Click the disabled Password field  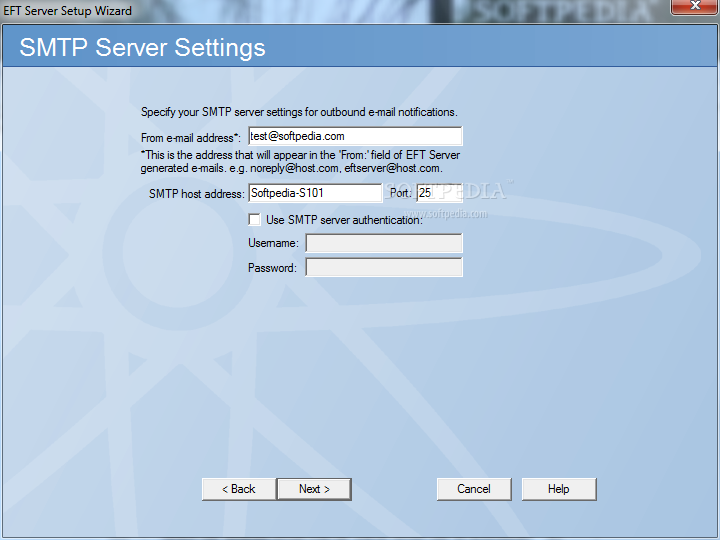[x=384, y=267]
